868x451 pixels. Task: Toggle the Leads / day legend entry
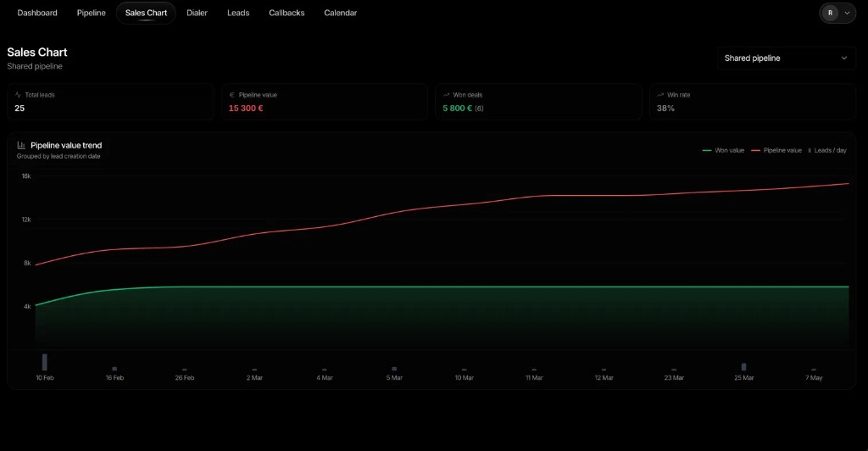827,151
